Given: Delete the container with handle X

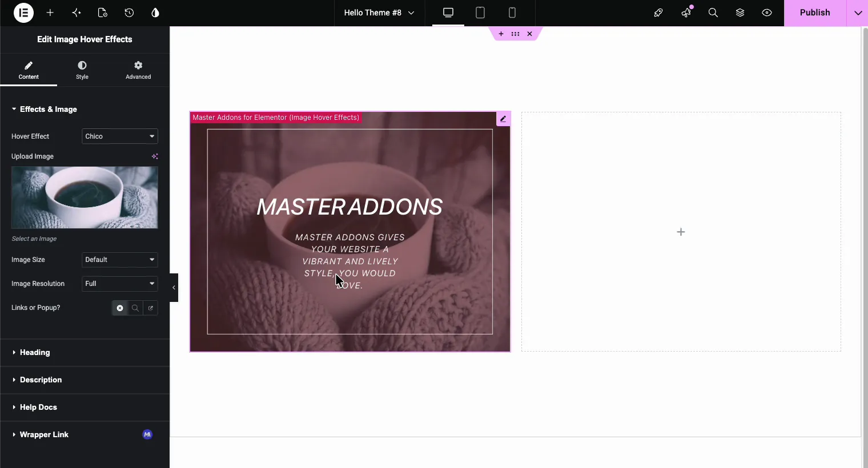Looking at the screenshot, I should pyautogui.click(x=530, y=34).
